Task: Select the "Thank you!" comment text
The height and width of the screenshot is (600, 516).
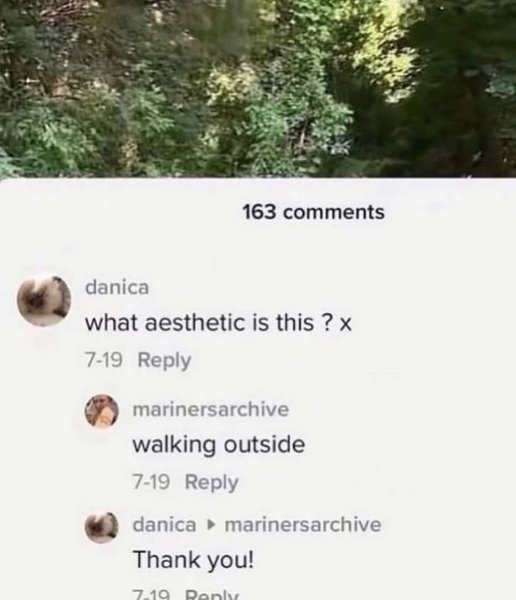Action: (193, 560)
